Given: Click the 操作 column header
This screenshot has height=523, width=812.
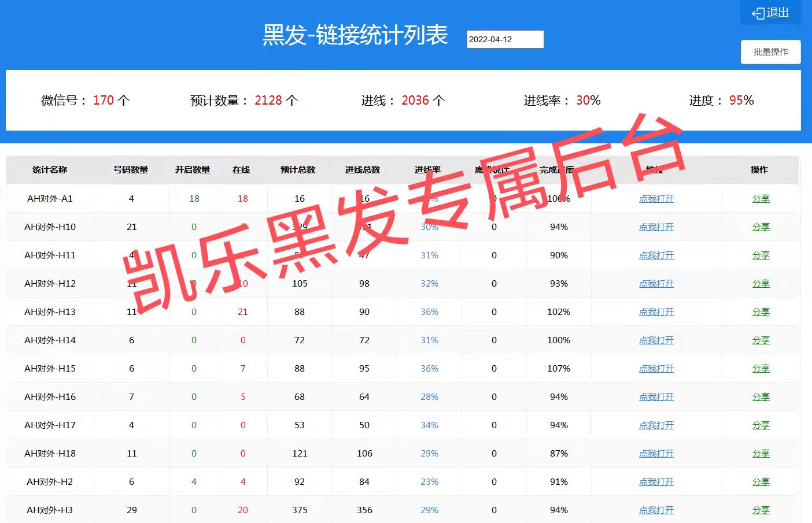Looking at the screenshot, I should click(759, 170).
